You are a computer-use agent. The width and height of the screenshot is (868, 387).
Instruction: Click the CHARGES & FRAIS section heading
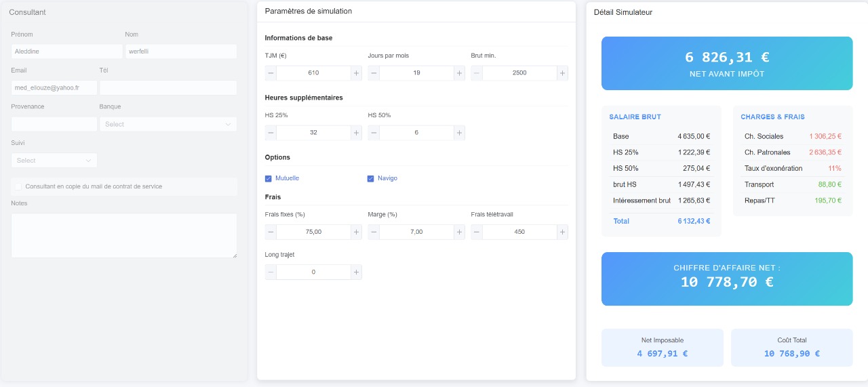point(772,117)
